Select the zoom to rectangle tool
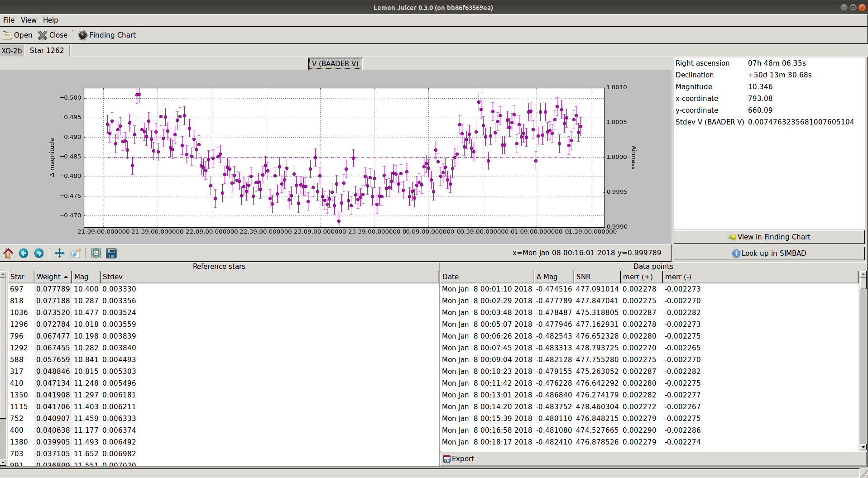Screen dimensions: 868x478 pos(76,253)
